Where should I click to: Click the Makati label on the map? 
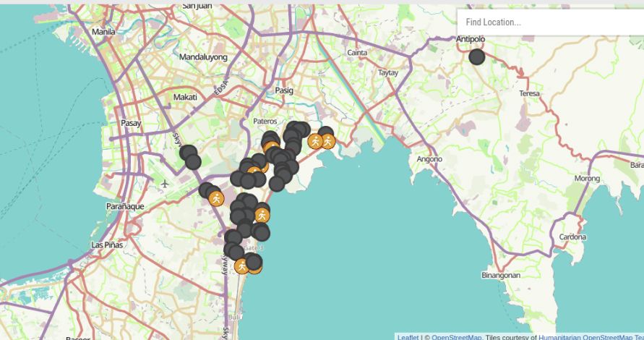[x=185, y=97]
